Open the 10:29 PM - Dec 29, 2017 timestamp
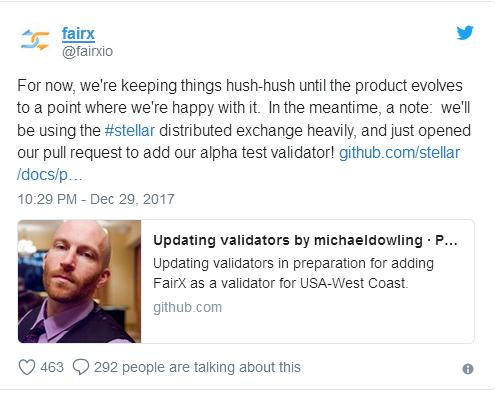 point(96,199)
